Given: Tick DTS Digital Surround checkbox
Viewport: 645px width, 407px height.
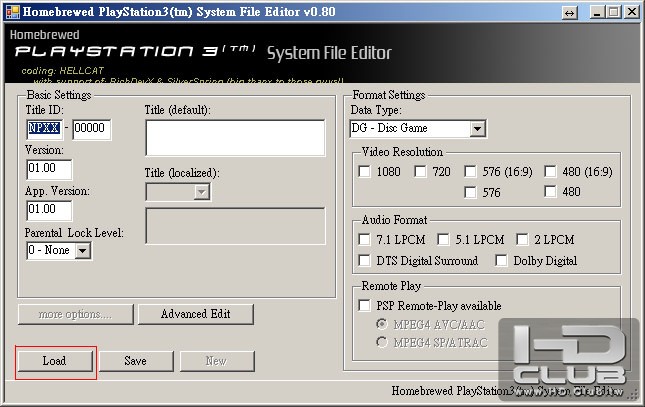Looking at the screenshot, I should click(x=364, y=260).
